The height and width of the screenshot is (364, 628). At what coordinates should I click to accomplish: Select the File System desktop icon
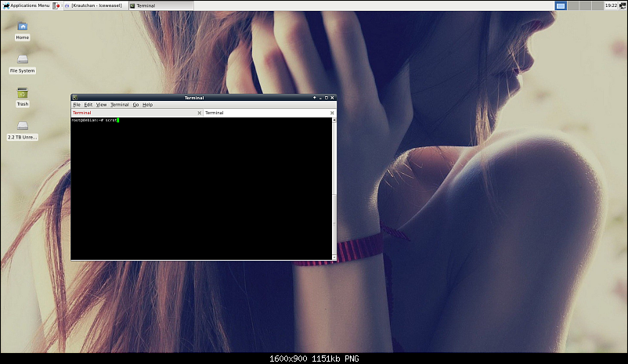[x=22, y=61]
